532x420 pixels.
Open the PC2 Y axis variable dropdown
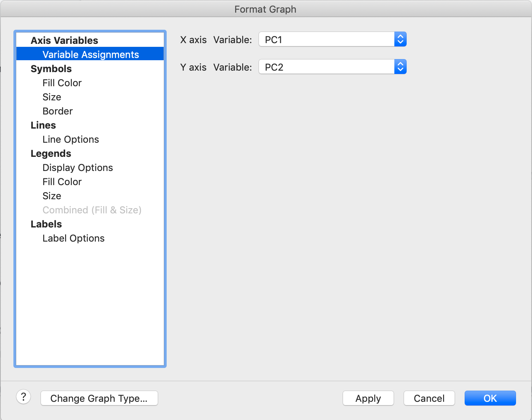click(327, 67)
